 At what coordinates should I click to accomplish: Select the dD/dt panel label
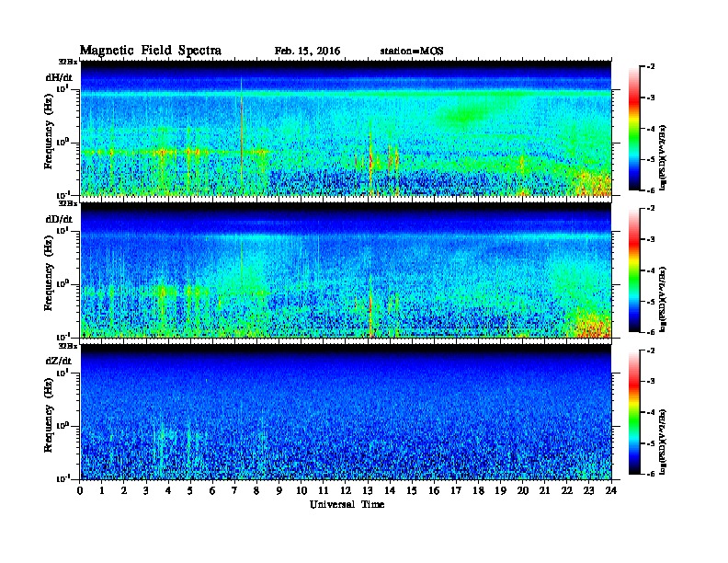59,219
